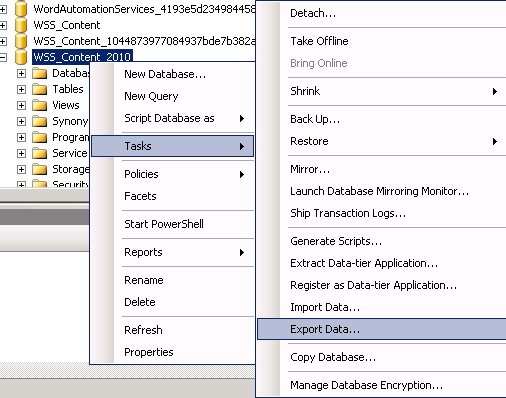The width and height of the screenshot is (506, 398).
Task: Select Launch Database Mirroring Monitor…
Action: click(x=382, y=191)
